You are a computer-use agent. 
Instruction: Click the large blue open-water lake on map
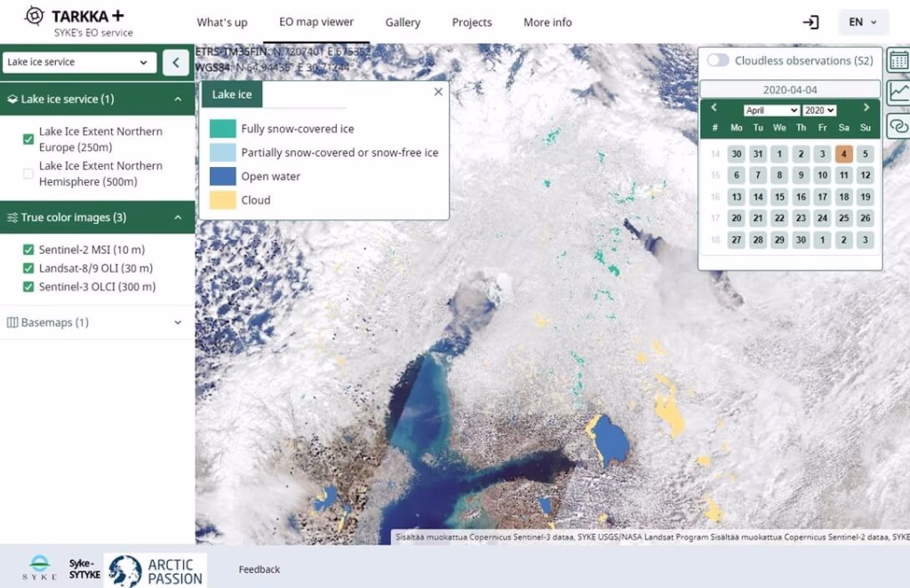click(x=611, y=440)
